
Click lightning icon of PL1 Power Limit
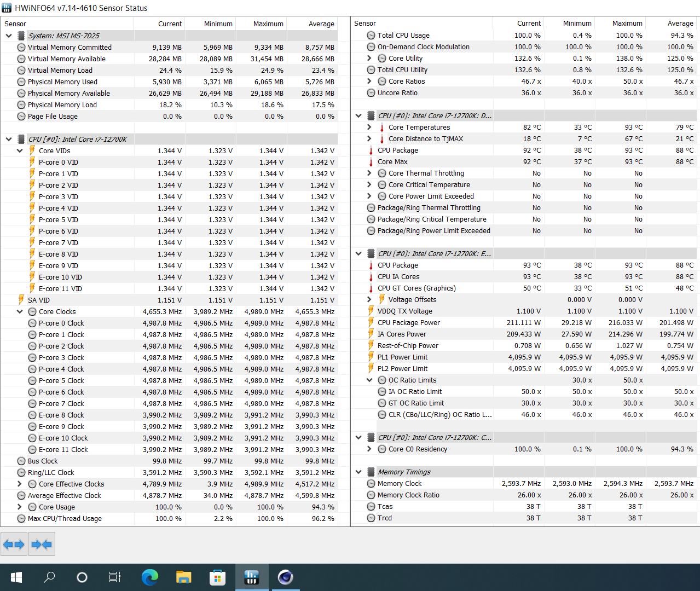pyautogui.click(x=371, y=357)
